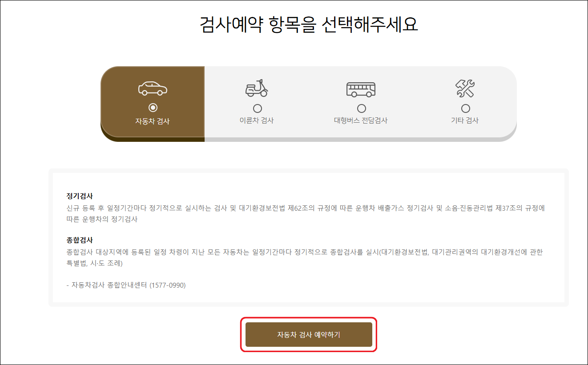Choose the 기타 검사 radio button
The image size is (588, 365).
pos(466,108)
